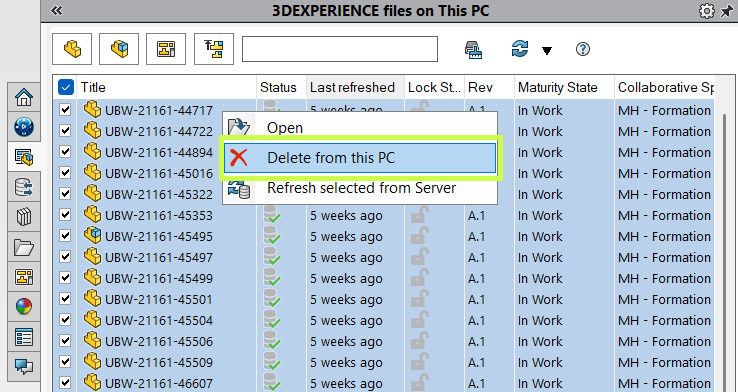Open the design library sidebar icon
The height and width of the screenshot is (392, 738).
[x=24, y=217]
